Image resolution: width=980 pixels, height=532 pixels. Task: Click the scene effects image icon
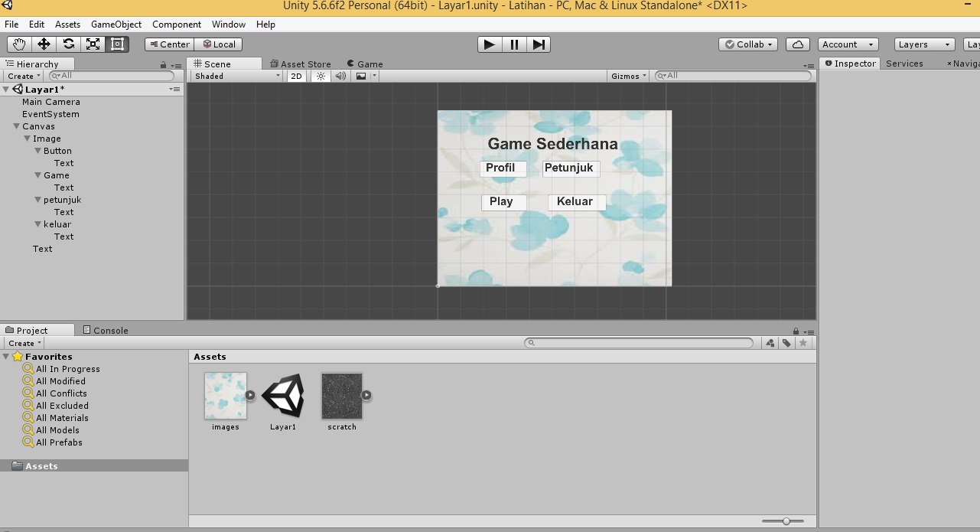pos(361,76)
